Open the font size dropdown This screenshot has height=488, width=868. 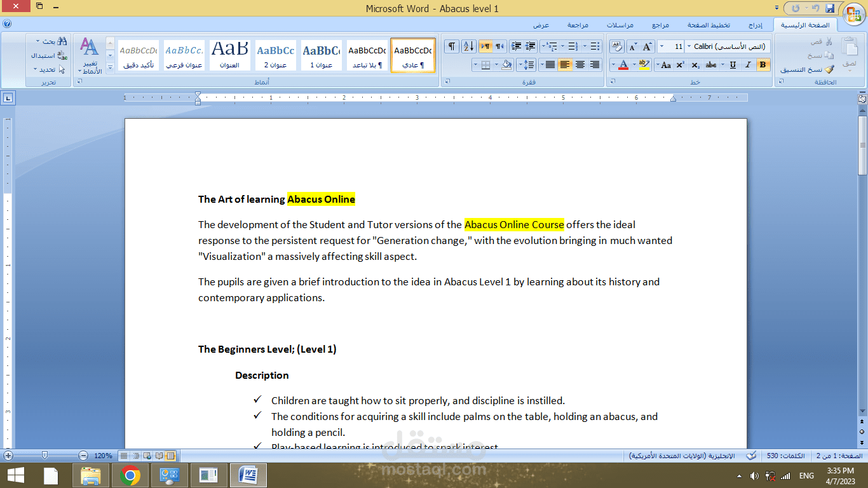[662, 46]
